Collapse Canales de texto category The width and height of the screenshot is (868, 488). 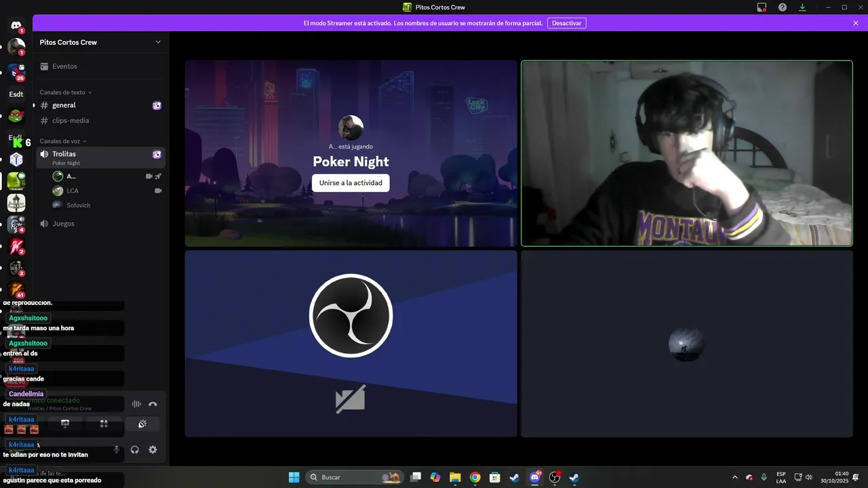[66, 92]
